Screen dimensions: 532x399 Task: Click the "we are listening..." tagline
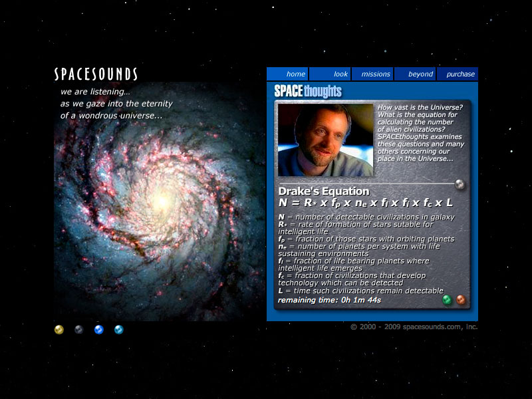95,92
